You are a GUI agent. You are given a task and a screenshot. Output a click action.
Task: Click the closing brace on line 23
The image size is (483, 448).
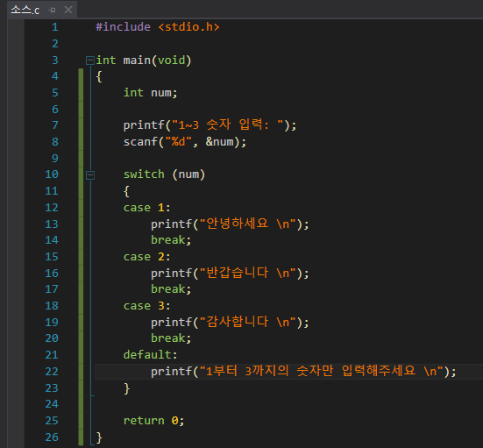(x=126, y=388)
